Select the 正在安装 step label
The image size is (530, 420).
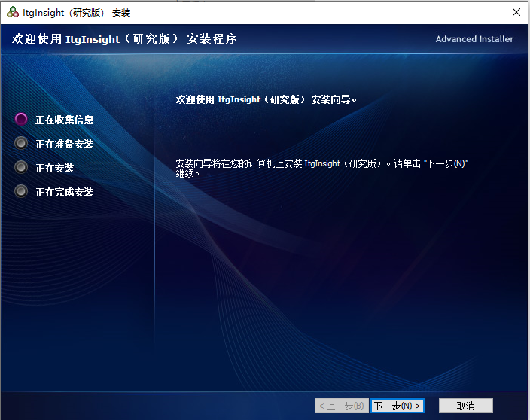click(x=55, y=168)
